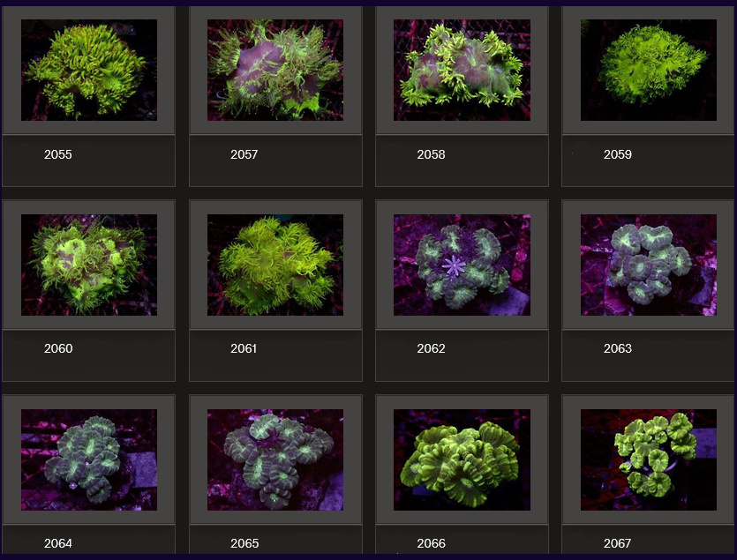Open coral thumbnail 2060
Screen dimensions: 737x560
[x=89, y=265]
